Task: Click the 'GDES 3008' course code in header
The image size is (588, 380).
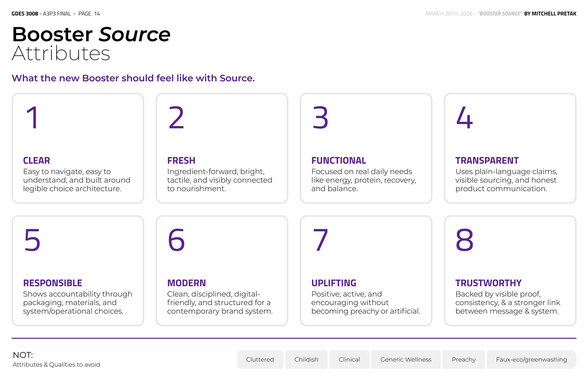Action: point(25,14)
